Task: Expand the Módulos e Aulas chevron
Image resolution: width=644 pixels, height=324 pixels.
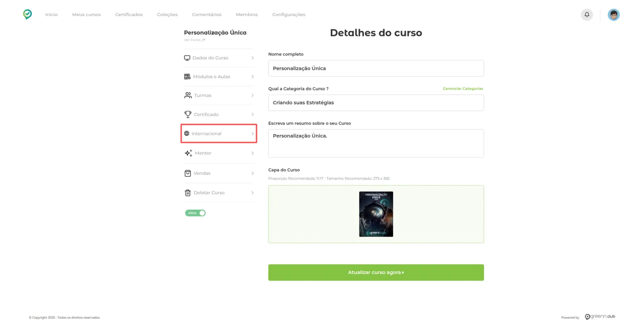Action: point(252,76)
